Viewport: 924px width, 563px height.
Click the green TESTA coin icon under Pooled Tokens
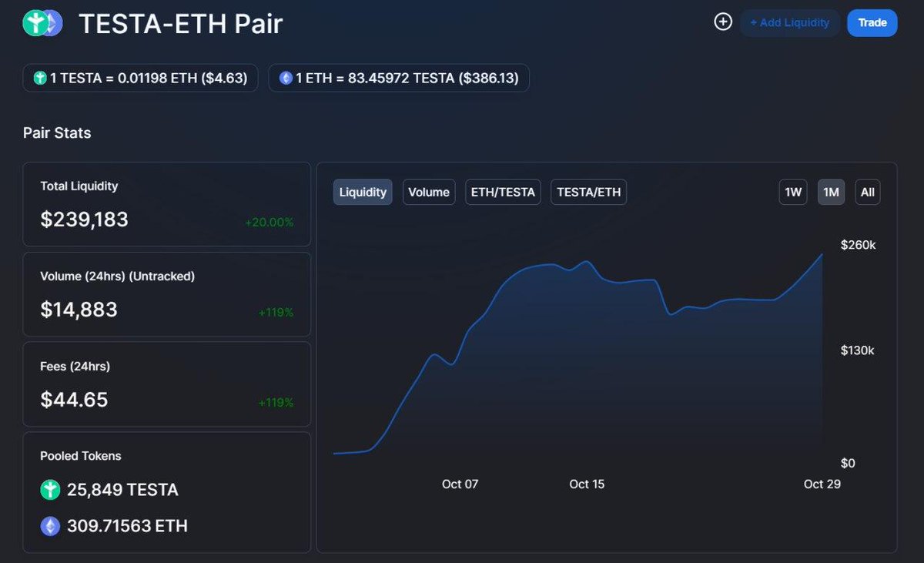(50, 489)
